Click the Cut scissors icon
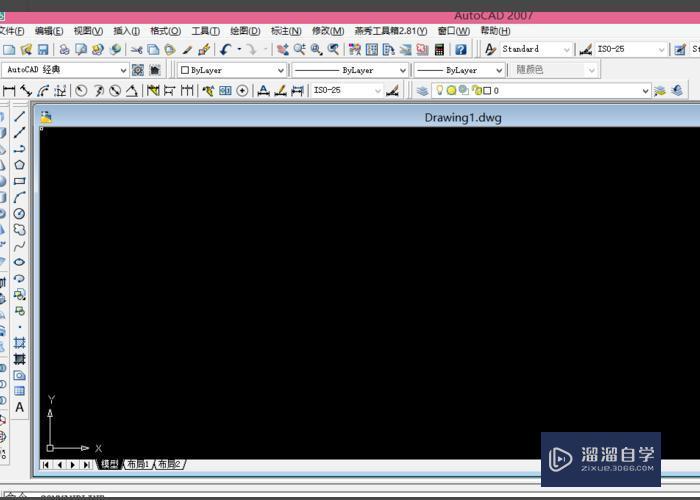The width and height of the screenshot is (700, 500). [x=137, y=49]
